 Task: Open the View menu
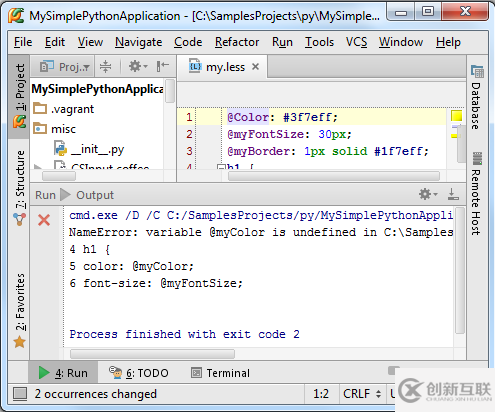90,42
